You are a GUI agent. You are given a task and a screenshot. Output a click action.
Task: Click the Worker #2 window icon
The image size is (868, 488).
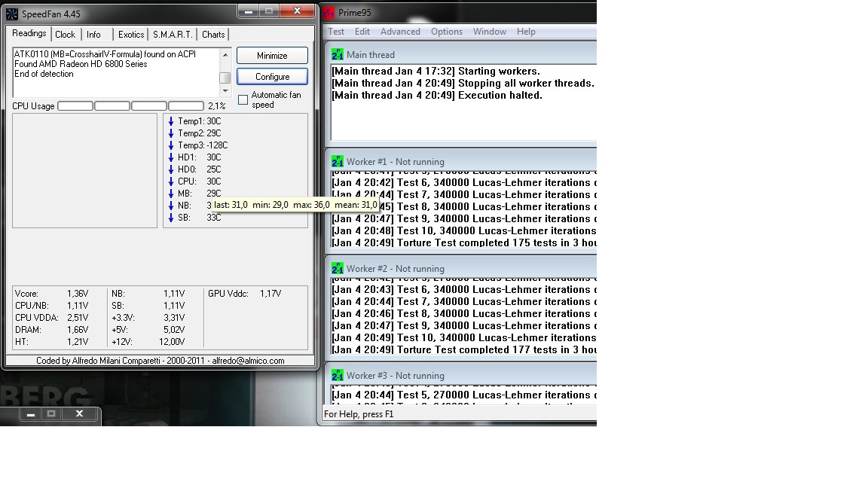(337, 268)
